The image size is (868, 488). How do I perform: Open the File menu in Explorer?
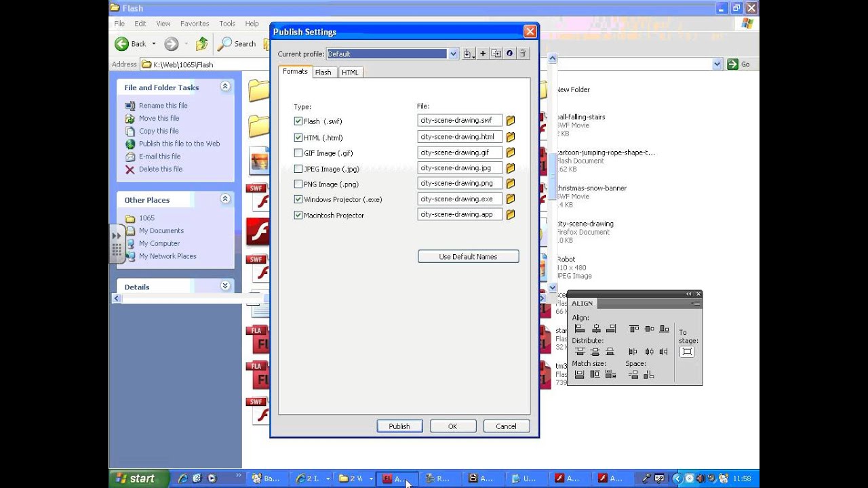119,23
